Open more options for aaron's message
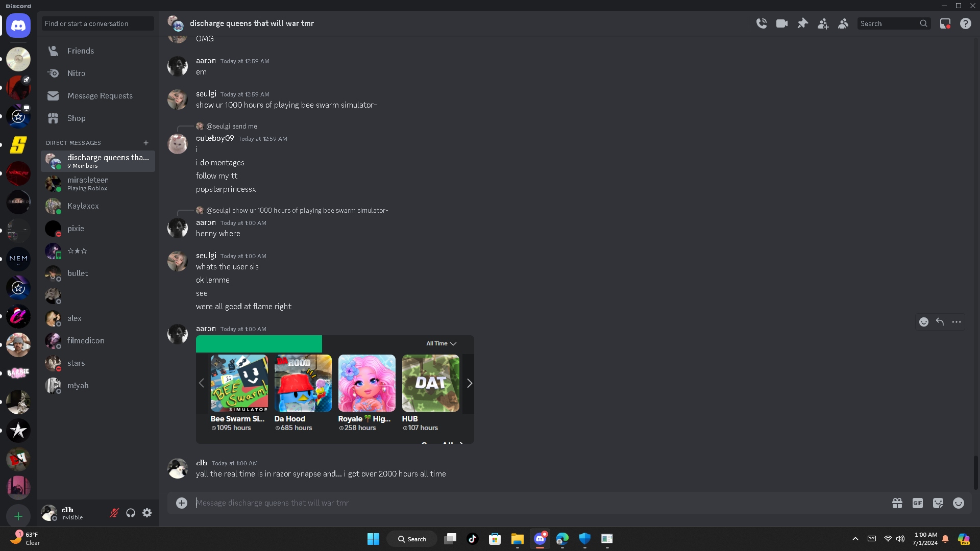The image size is (980, 551). coord(957,322)
